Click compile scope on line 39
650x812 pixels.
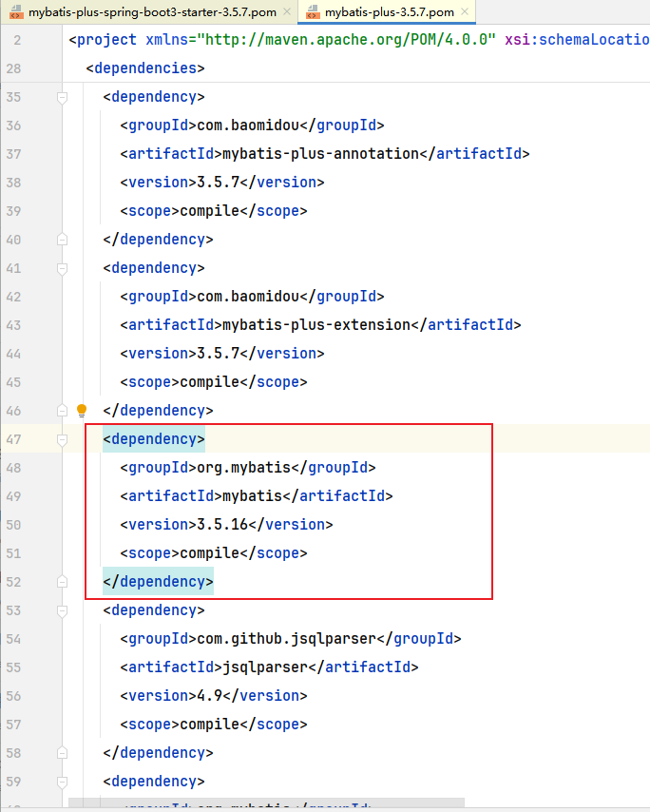210,211
